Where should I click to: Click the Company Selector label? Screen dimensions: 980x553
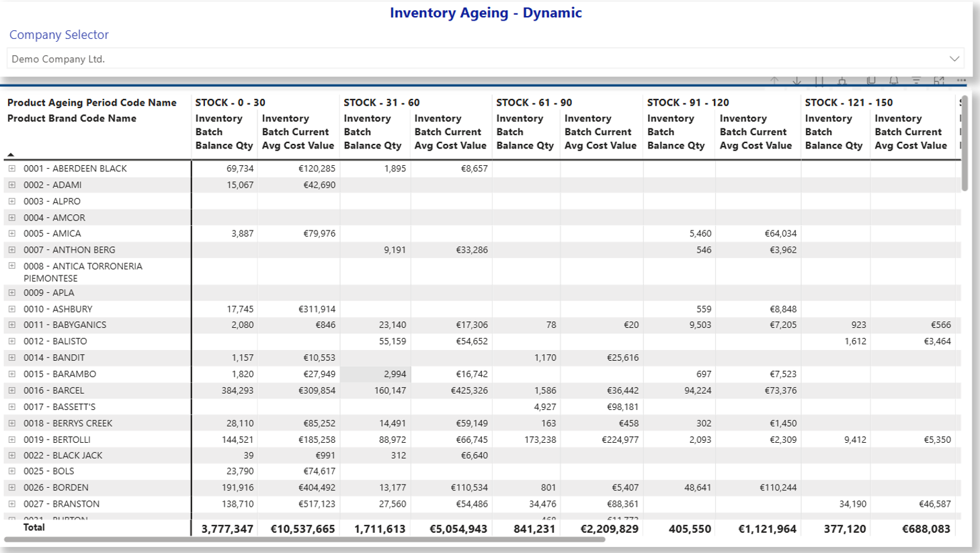(x=59, y=35)
